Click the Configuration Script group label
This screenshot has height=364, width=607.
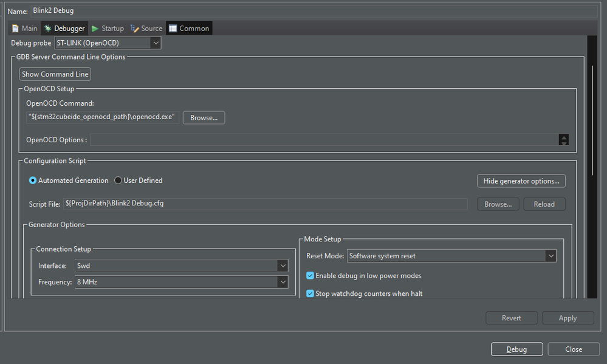[55, 160]
